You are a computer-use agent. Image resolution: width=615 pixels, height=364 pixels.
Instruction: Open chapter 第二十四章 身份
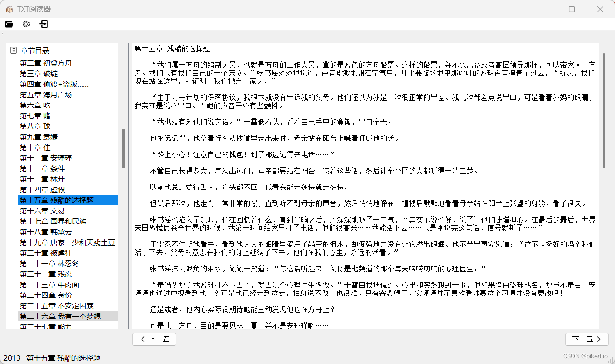click(46, 295)
